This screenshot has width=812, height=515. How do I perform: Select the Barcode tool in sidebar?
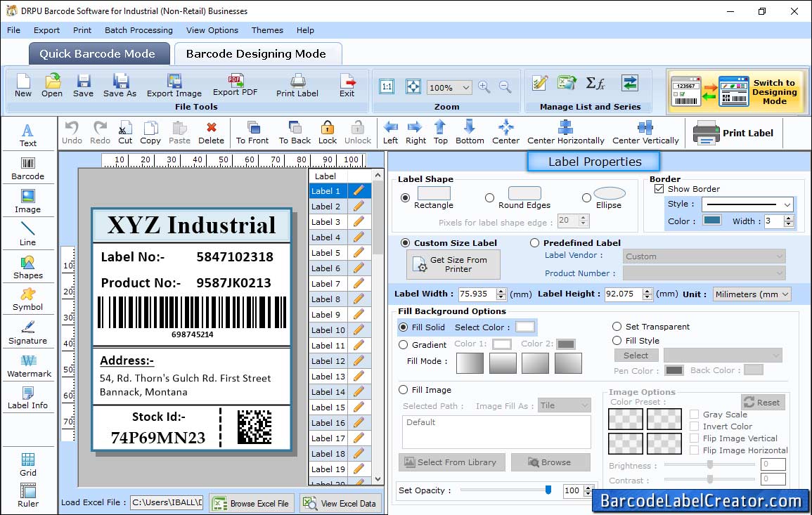pyautogui.click(x=28, y=169)
